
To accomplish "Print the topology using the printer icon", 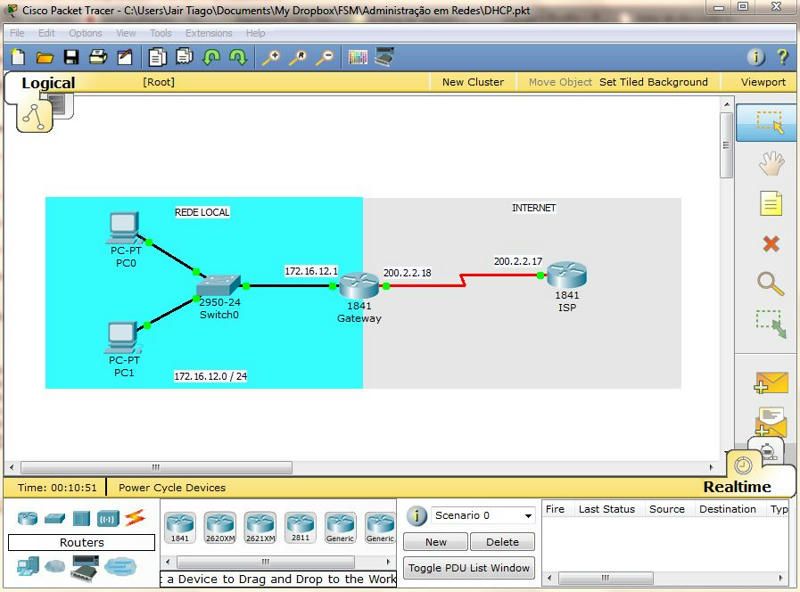I will tap(98, 57).
